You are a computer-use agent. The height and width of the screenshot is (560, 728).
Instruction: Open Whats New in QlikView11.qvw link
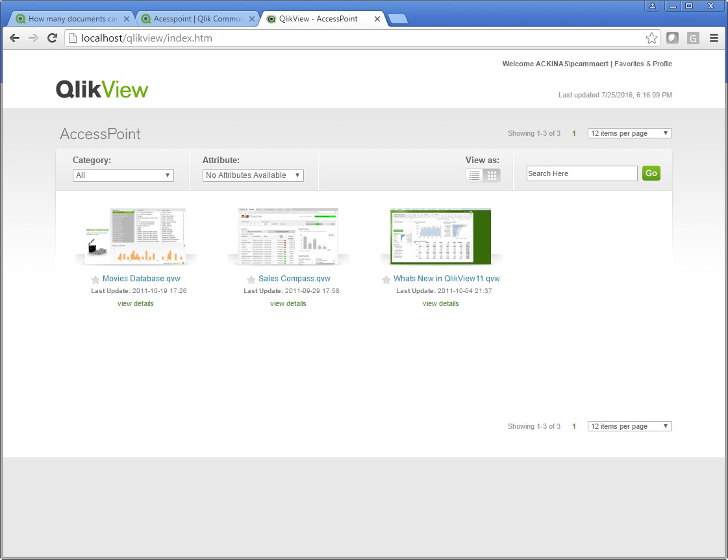pos(447,279)
